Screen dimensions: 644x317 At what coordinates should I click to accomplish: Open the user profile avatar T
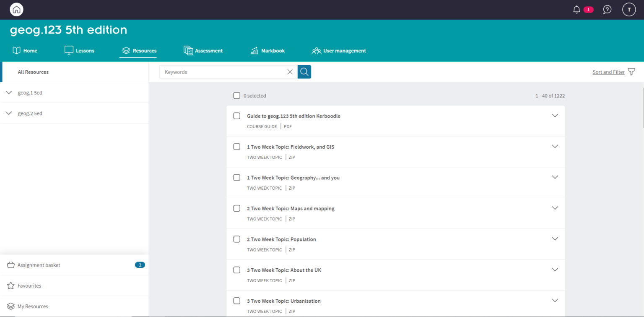[629, 10]
